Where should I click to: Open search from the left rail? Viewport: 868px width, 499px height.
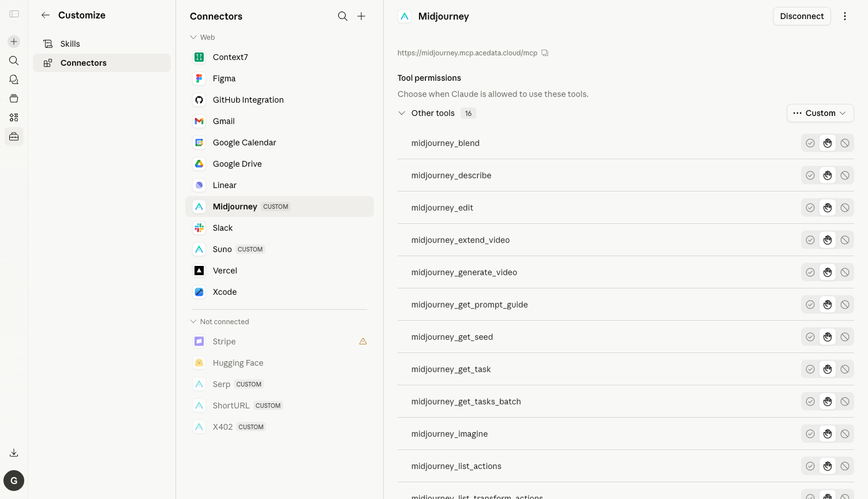tap(14, 61)
